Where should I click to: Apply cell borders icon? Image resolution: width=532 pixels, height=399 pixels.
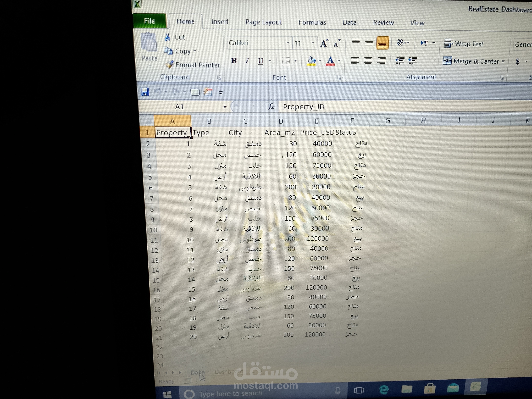pyautogui.click(x=286, y=61)
